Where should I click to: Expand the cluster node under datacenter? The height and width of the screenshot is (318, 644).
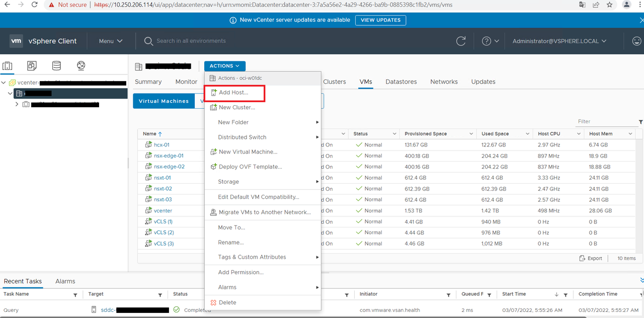(17, 104)
